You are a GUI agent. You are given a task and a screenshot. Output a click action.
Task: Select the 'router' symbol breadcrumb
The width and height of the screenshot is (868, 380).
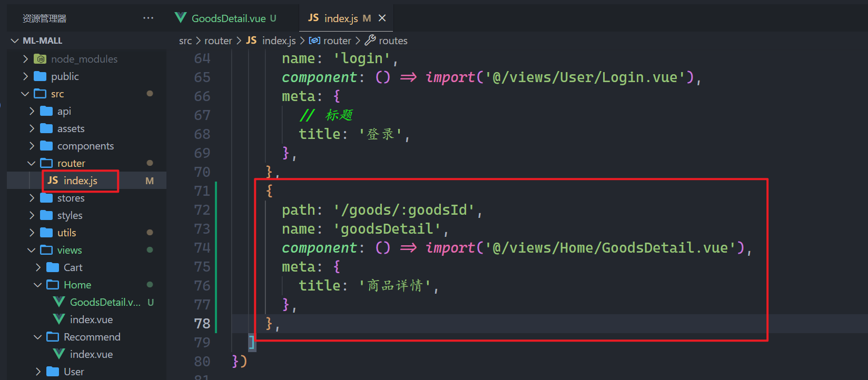click(x=337, y=41)
